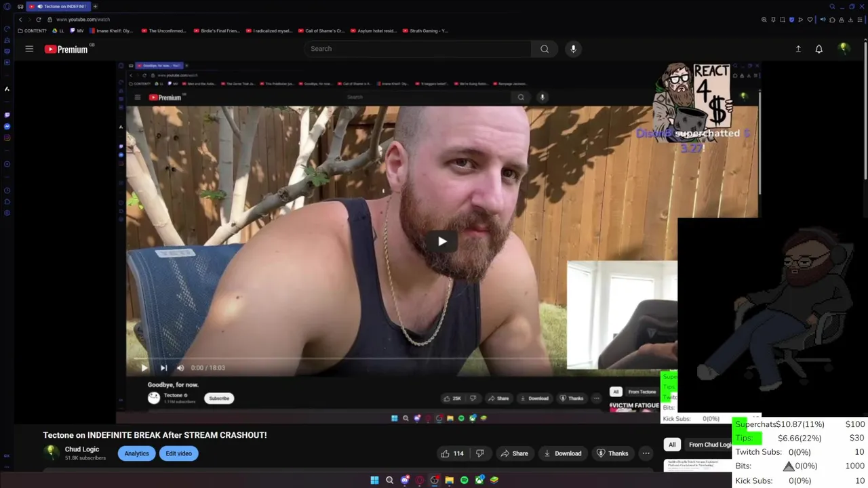Go to YouTube Premium home logo
This screenshot has height=488, width=868.
pyautogui.click(x=66, y=49)
